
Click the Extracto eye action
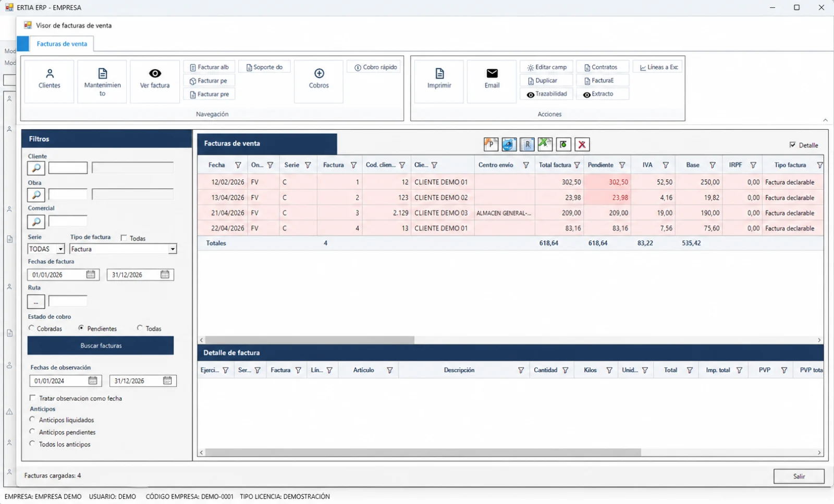tap(603, 94)
